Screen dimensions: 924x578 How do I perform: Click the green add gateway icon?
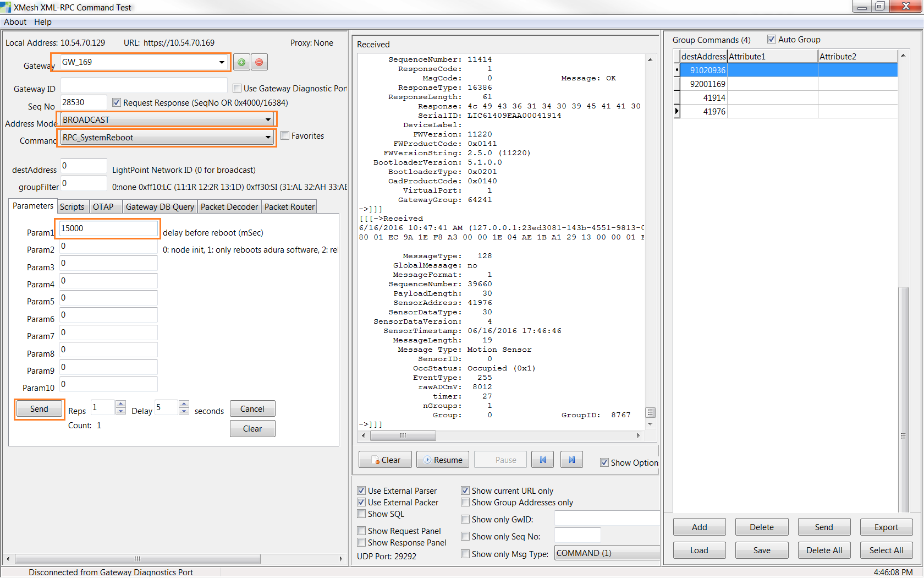point(241,62)
